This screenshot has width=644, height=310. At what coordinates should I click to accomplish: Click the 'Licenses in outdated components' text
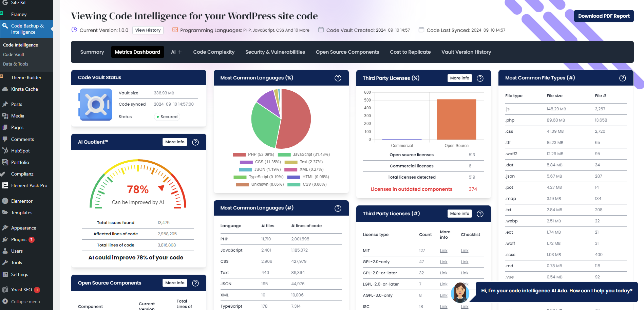(x=412, y=189)
